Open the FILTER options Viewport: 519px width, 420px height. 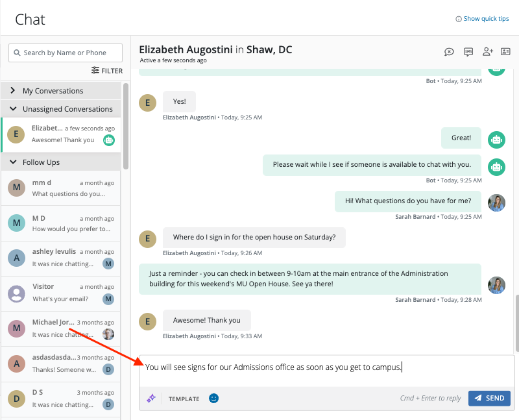click(107, 71)
